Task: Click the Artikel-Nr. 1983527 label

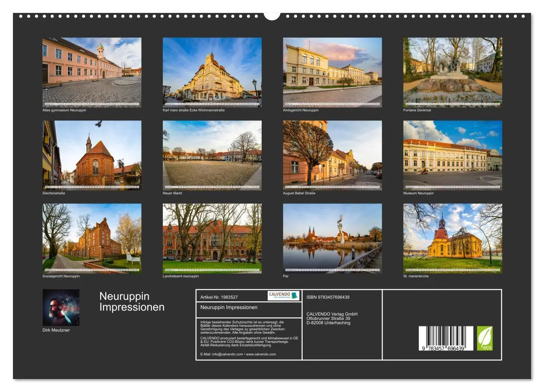Action: (x=219, y=297)
